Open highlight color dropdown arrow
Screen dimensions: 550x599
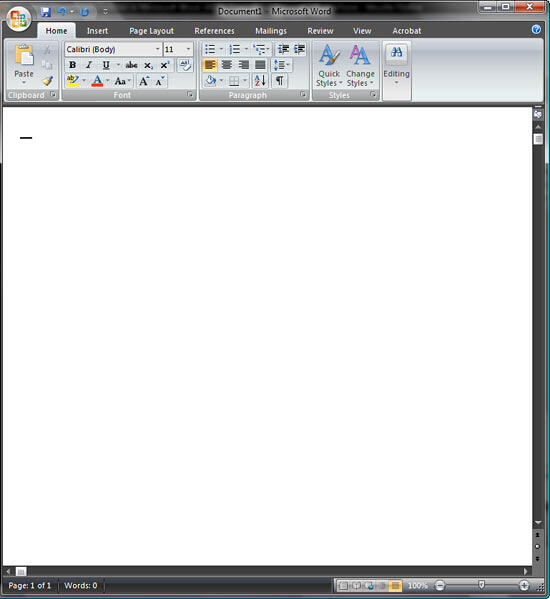pos(84,81)
